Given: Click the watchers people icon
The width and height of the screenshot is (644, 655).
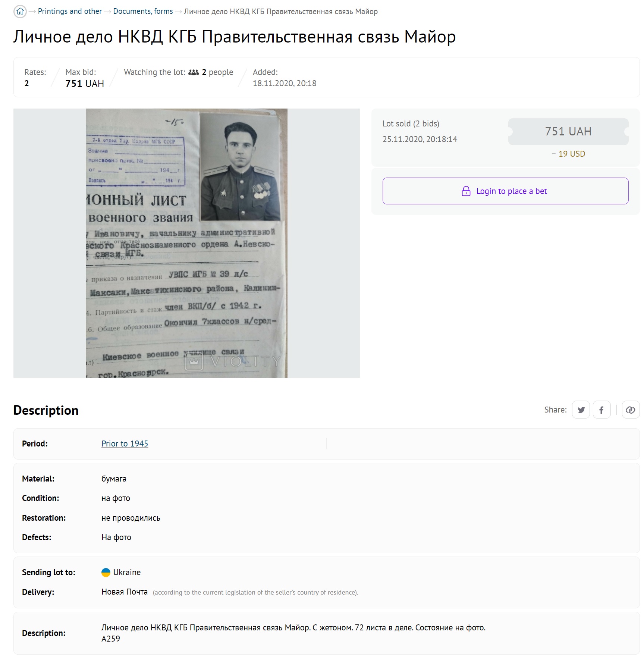Looking at the screenshot, I should coord(194,72).
